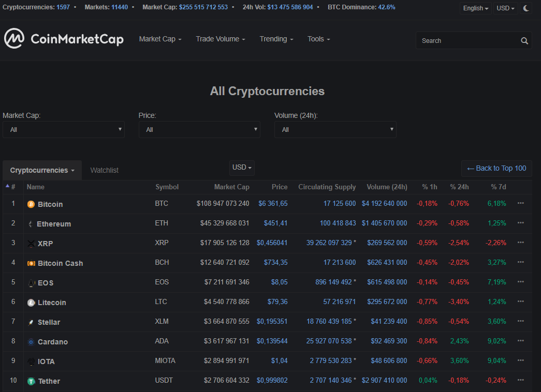The width and height of the screenshot is (541, 392).
Task: Click the search magnifier icon
Action: [x=524, y=41]
